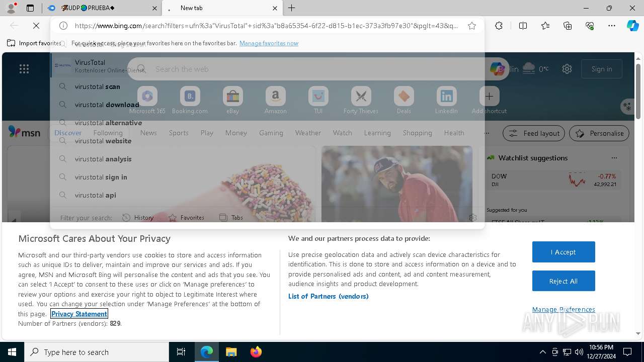Open the eBay shortcut
Screen dimensions: 644x362
[232, 100]
